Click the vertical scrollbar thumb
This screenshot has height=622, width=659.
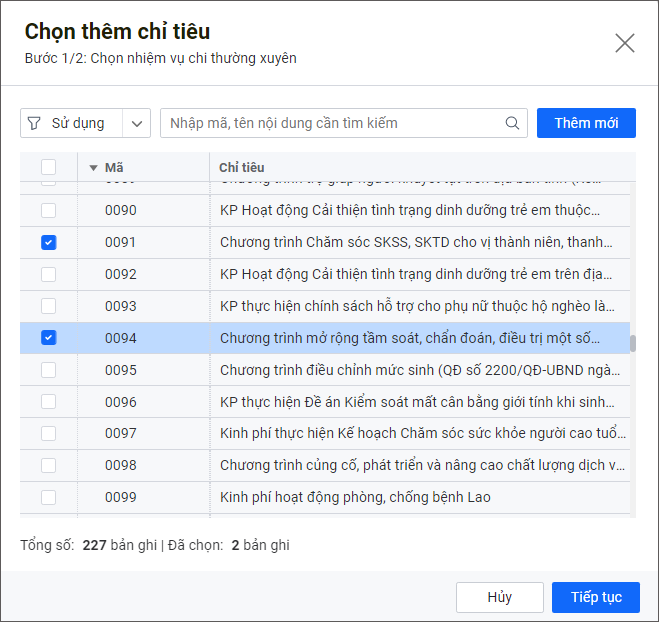(632, 343)
